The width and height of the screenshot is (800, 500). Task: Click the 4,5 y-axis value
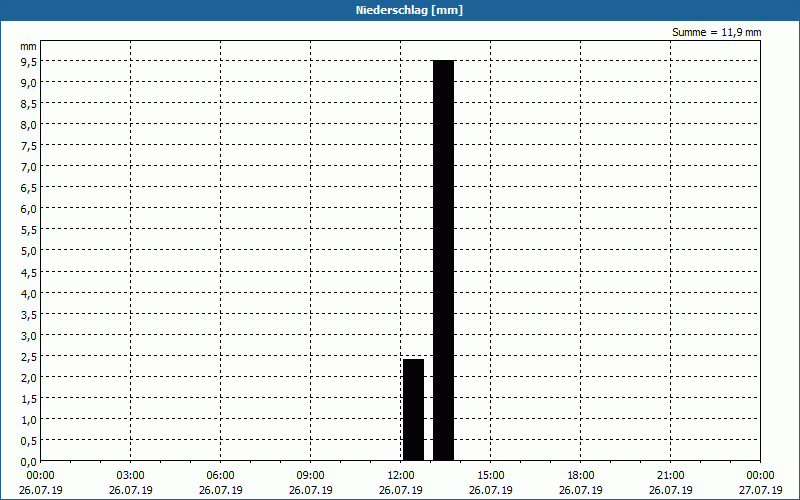tap(28, 272)
